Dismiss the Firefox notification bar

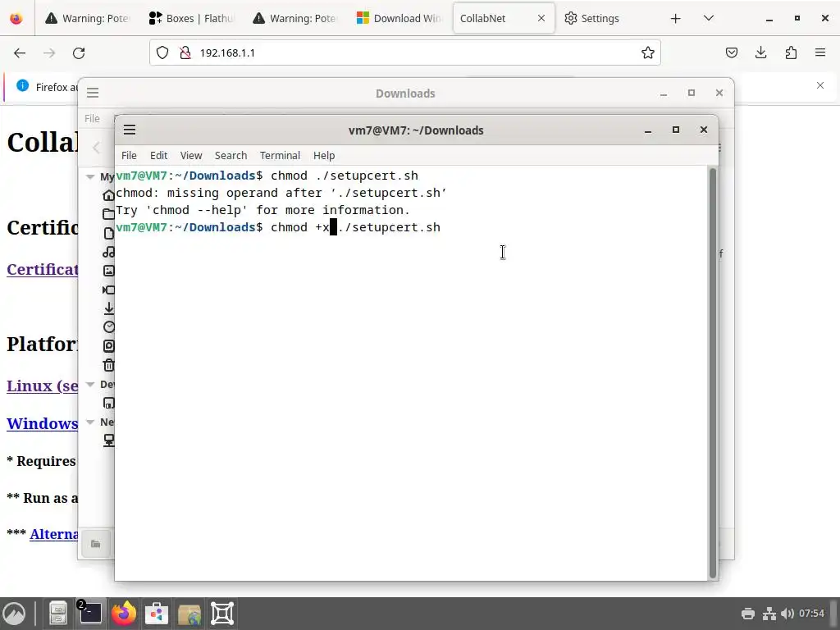(x=820, y=85)
